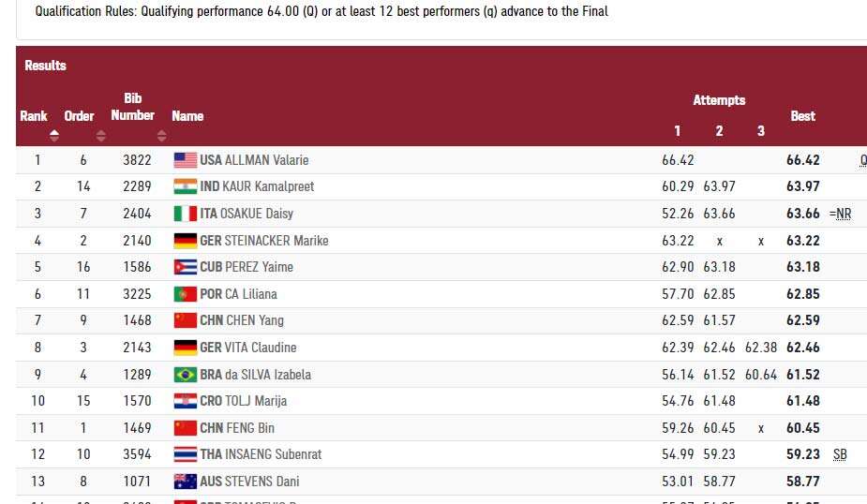Image resolution: width=867 pixels, height=504 pixels.
Task: Click India flag next to KAUR Kamalpreet
Action: 186,186
